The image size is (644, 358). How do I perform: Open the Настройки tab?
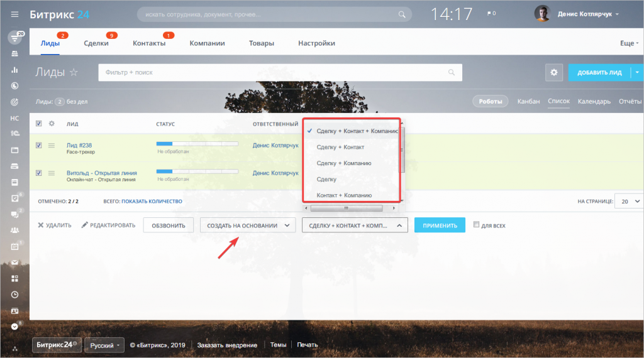(317, 43)
